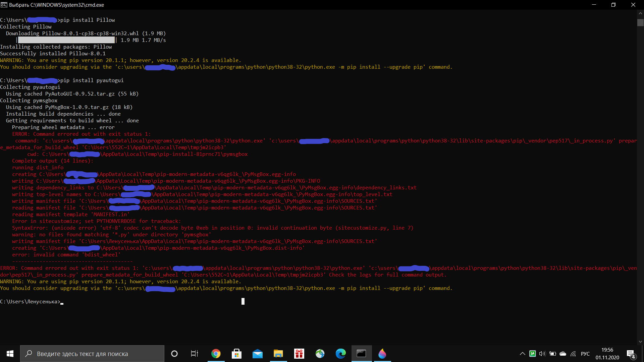Open the red gift box app
This screenshot has width=644, height=362.
pos(299,354)
